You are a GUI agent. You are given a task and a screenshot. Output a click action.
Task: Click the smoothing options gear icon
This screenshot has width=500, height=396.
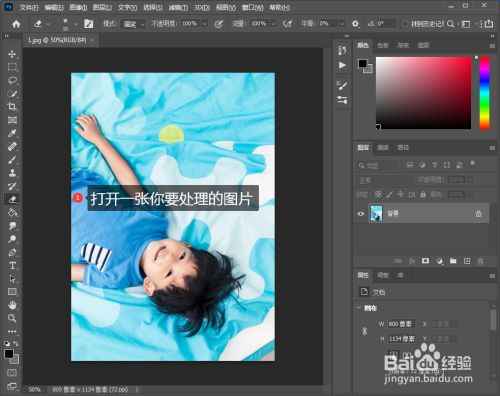pos(355,24)
